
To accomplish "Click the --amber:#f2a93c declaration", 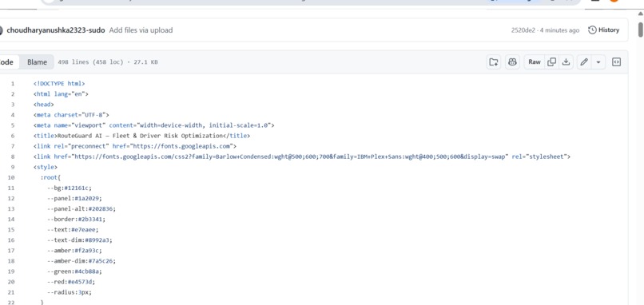I will (x=74, y=251).
